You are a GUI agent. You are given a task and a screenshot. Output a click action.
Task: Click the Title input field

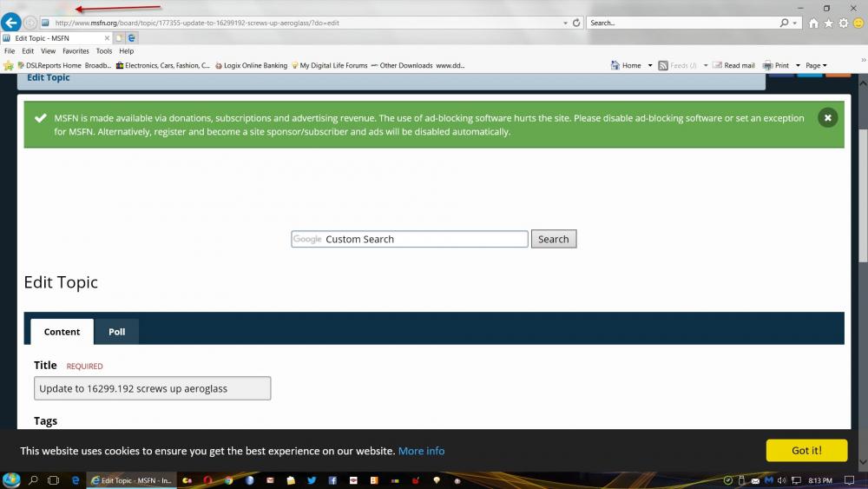tap(152, 388)
